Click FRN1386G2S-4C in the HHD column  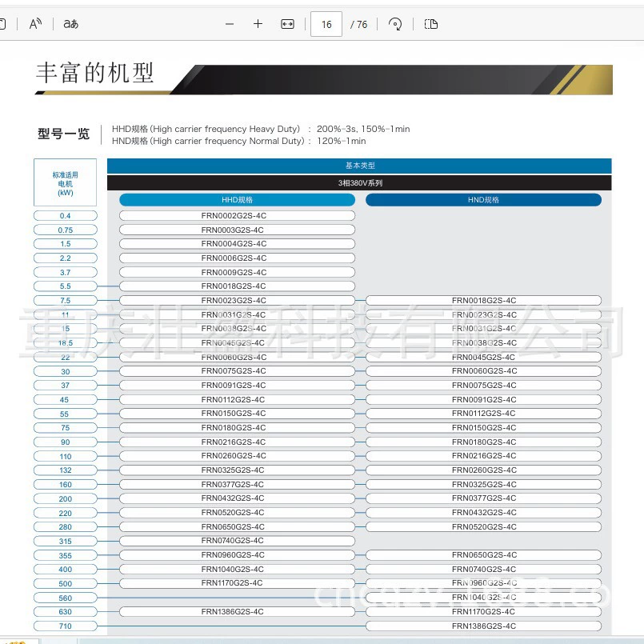pyautogui.click(x=237, y=612)
